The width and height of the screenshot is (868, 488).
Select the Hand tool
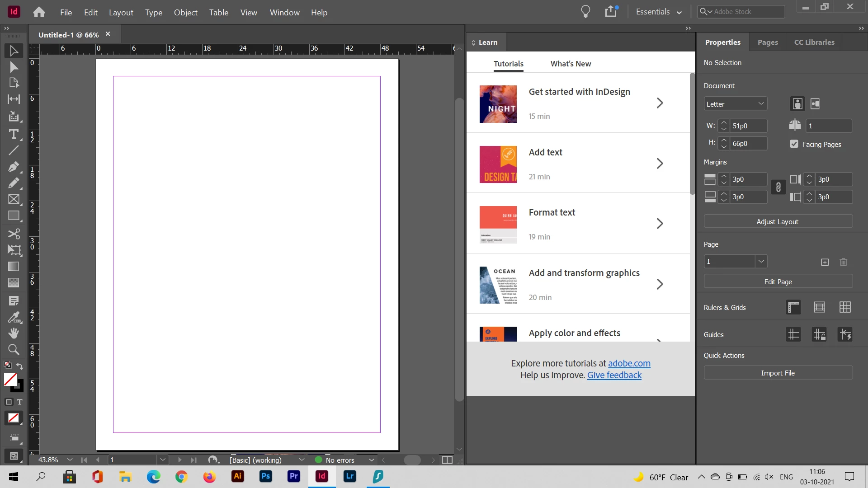(x=14, y=333)
